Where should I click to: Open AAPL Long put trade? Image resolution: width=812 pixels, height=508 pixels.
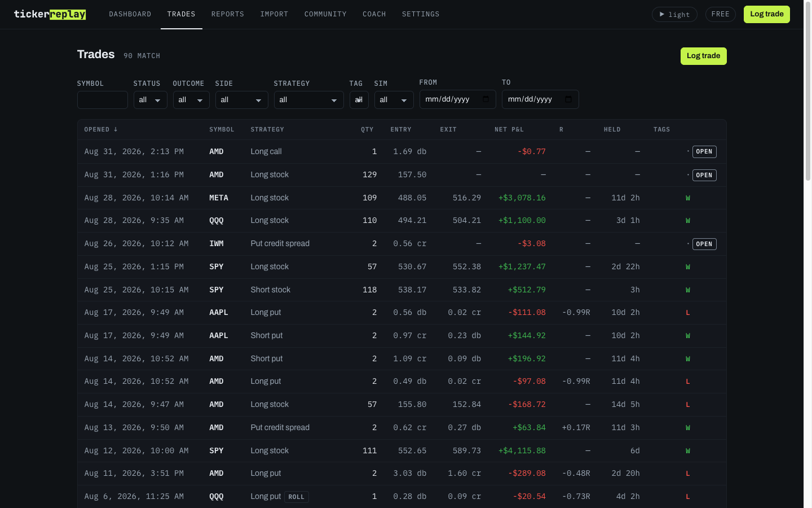coord(401,313)
